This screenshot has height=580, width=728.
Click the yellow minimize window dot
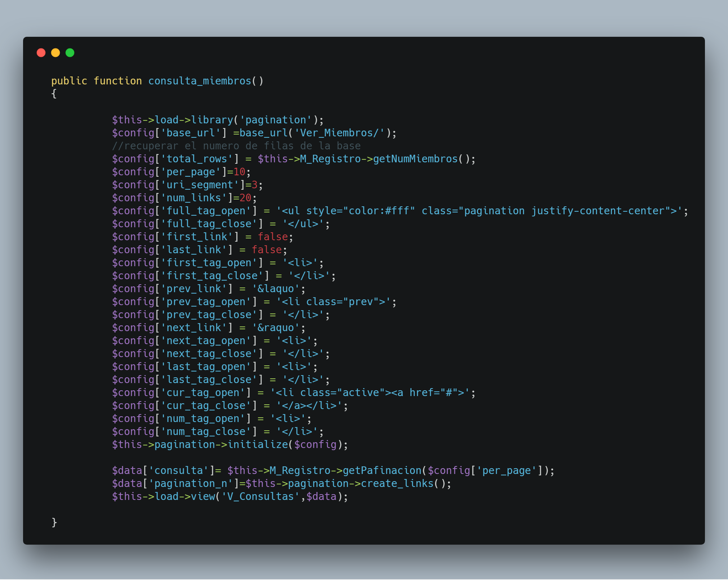(56, 53)
